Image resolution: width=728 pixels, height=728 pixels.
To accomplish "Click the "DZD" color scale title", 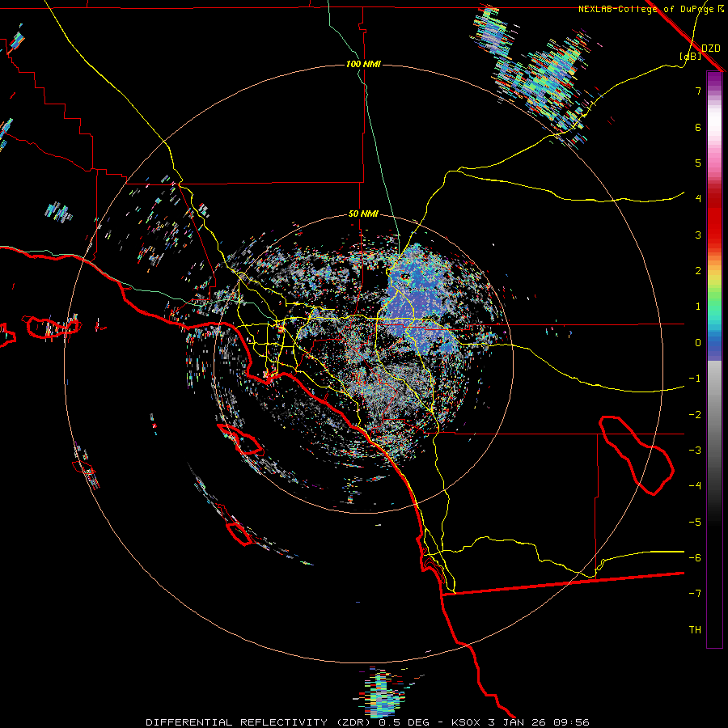I will tap(711, 49).
